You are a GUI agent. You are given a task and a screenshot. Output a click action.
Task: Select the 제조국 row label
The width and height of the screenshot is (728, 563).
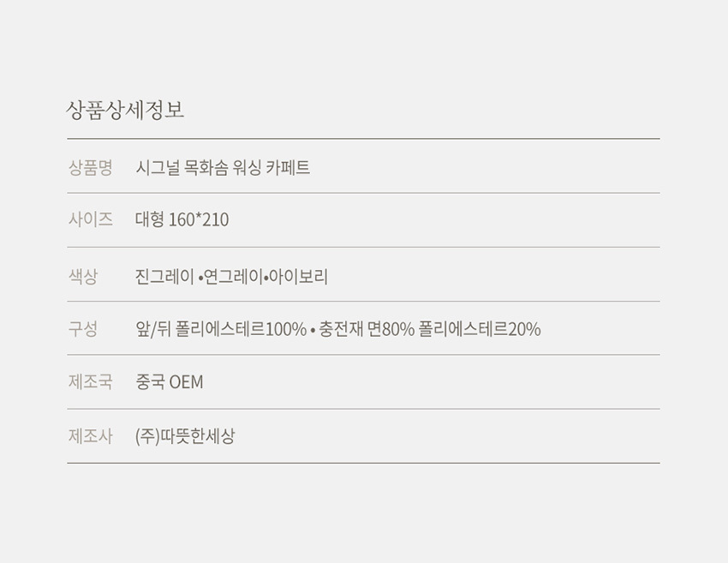pyautogui.click(x=90, y=382)
